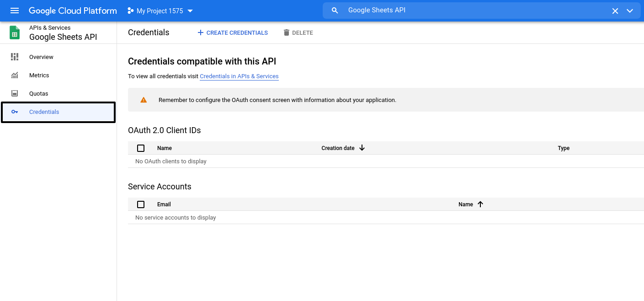The width and height of the screenshot is (644, 301).
Task: Click the Google Sheets API sidebar title
Action: pos(63,37)
